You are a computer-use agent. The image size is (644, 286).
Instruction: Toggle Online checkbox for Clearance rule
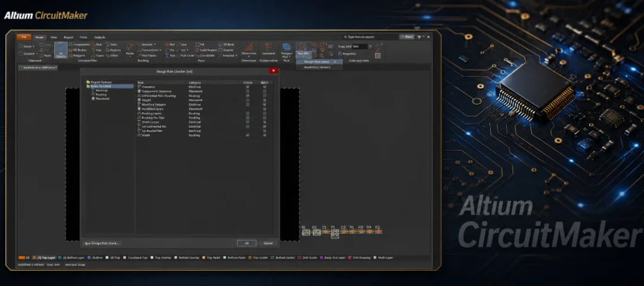pyautogui.click(x=247, y=87)
